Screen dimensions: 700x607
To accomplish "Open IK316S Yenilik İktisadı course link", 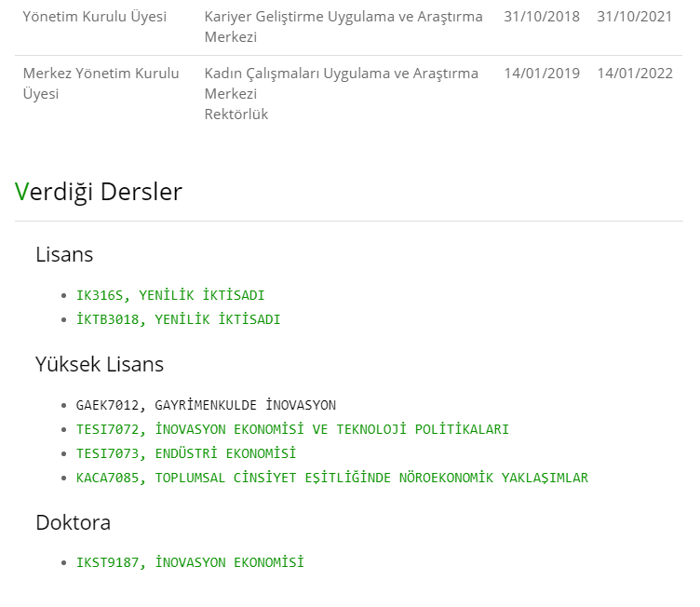I will pyautogui.click(x=170, y=295).
